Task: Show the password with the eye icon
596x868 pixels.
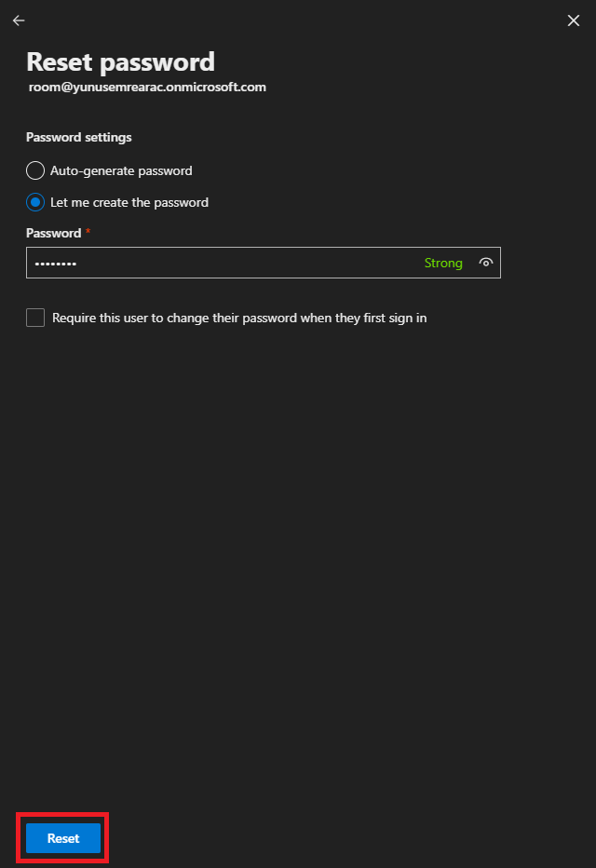Action: pyautogui.click(x=485, y=263)
